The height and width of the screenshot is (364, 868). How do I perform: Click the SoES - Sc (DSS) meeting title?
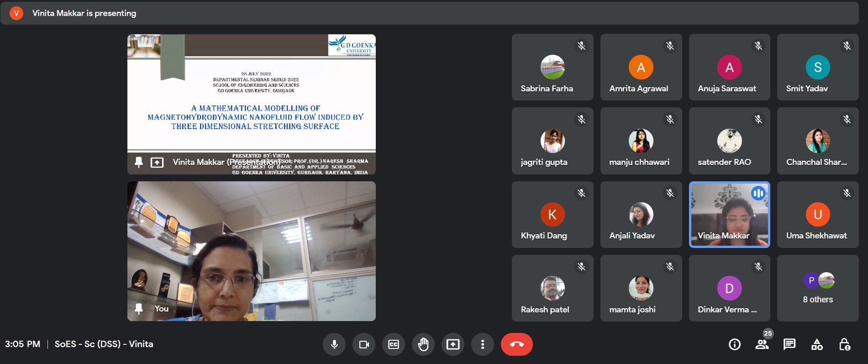(x=104, y=344)
